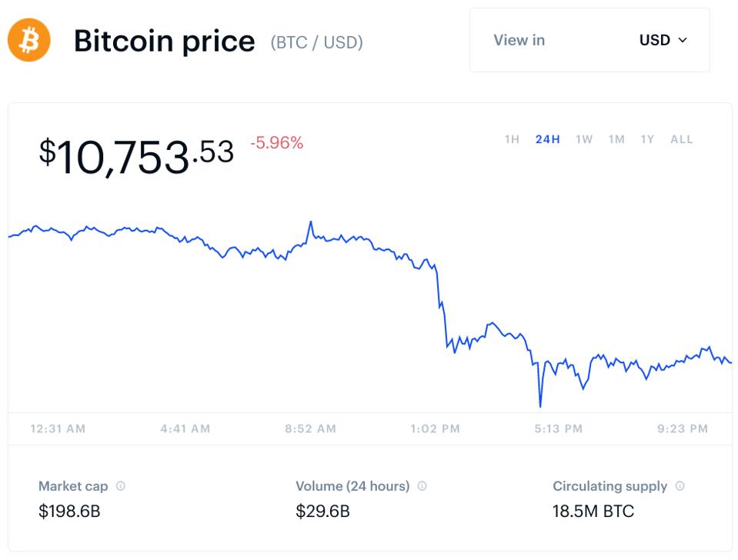Show the ALL-time price history

(x=682, y=139)
